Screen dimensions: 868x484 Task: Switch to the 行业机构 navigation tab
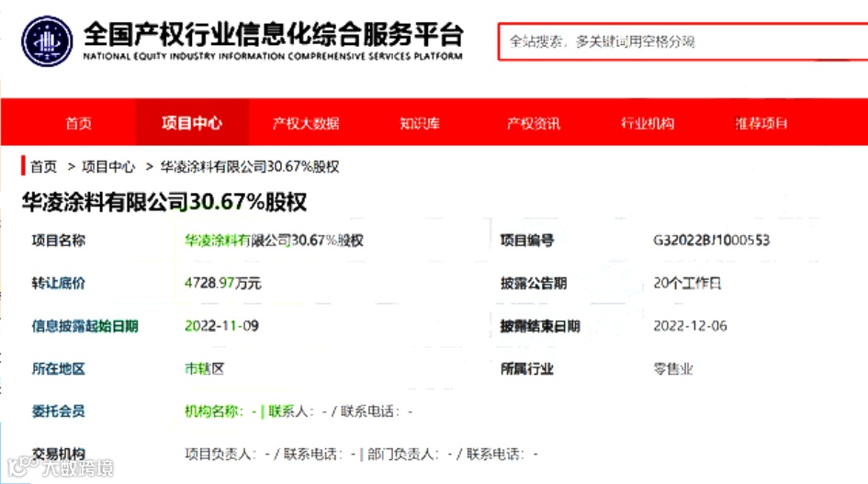point(648,123)
